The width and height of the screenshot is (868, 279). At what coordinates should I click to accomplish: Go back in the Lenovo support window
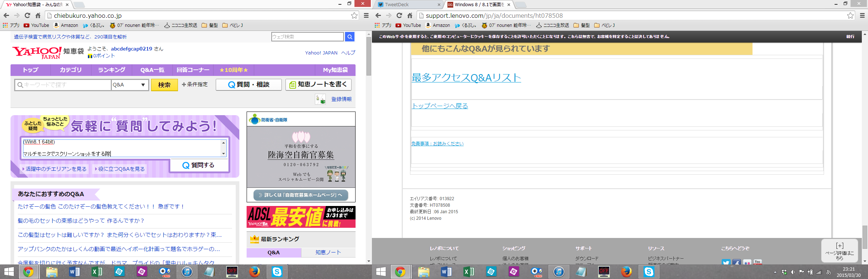(378, 16)
